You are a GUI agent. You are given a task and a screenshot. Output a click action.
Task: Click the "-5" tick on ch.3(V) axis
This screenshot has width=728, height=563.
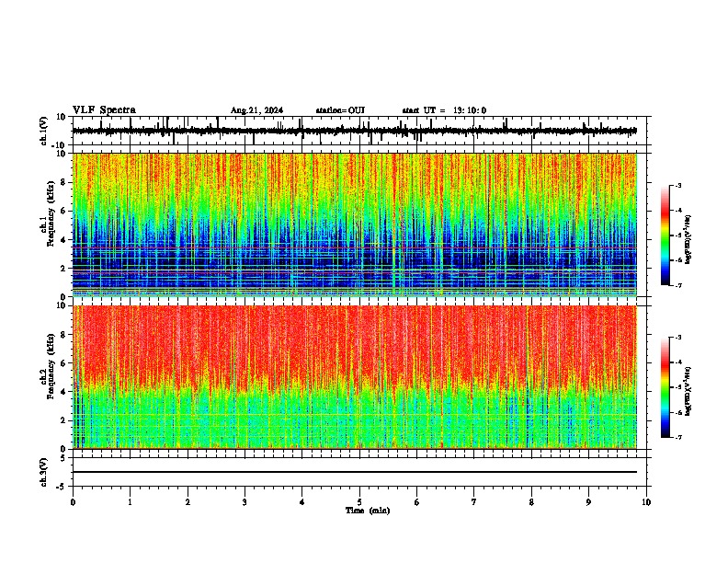(x=63, y=487)
